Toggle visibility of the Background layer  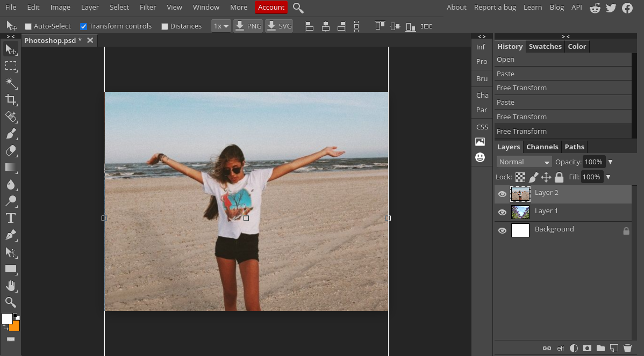(x=502, y=230)
